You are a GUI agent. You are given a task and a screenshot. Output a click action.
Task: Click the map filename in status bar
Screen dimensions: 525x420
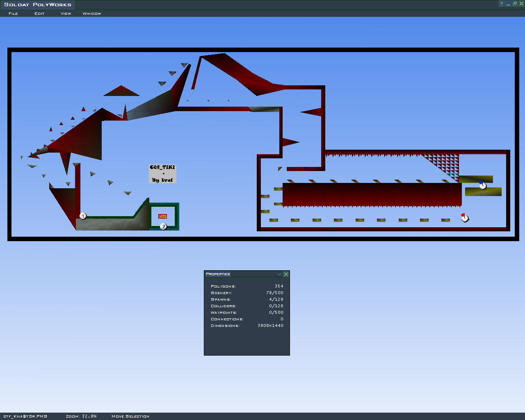coord(25,416)
